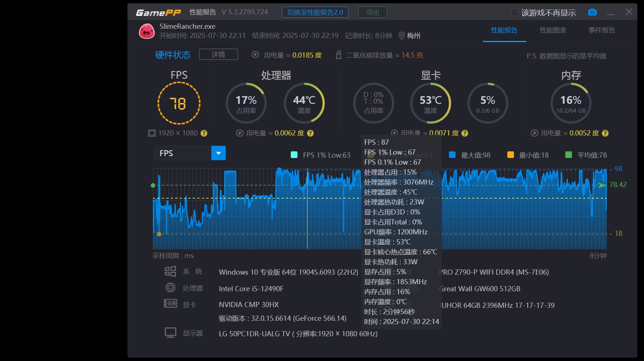Image resolution: width=644 pixels, height=361 pixels.
Task: Click the 驱动版本 driver version text
Action: (x=283, y=318)
